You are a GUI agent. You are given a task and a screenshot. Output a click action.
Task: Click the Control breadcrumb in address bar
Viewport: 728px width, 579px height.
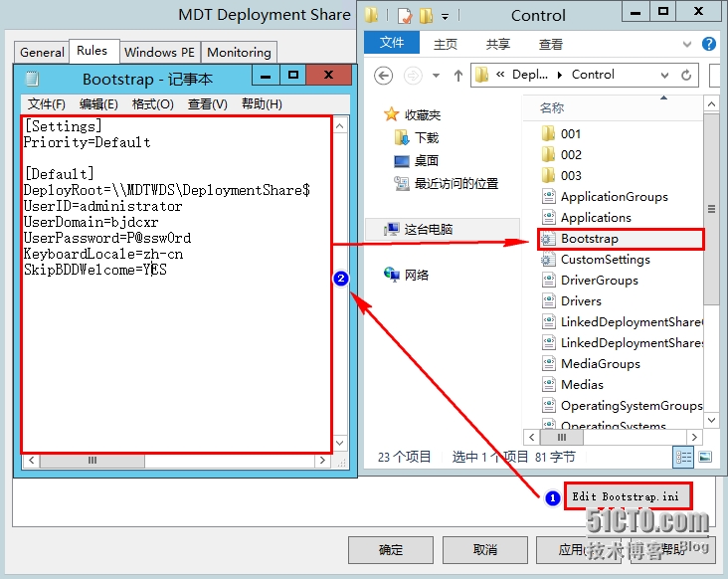click(x=593, y=75)
